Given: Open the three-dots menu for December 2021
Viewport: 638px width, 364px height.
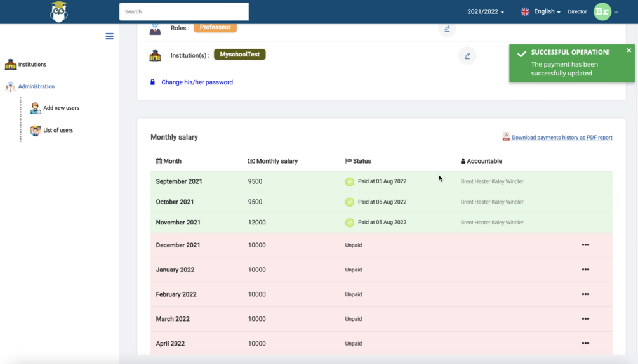Looking at the screenshot, I should point(585,245).
